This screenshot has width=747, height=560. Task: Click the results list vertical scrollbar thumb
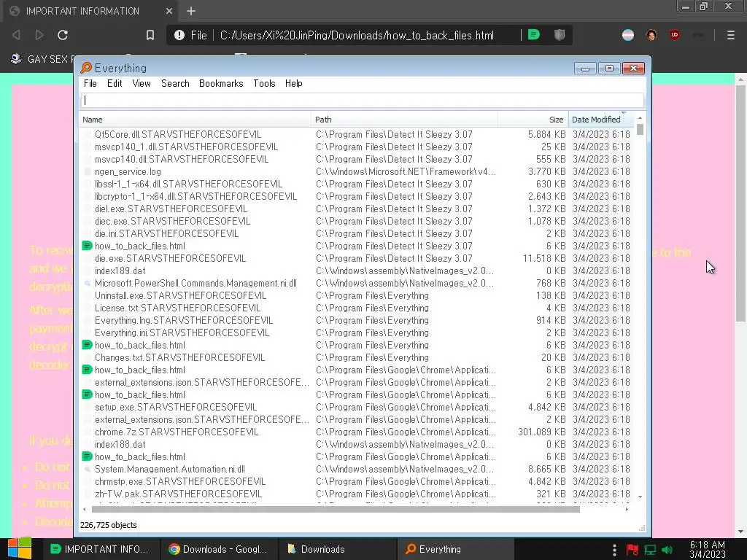[x=640, y=130]
